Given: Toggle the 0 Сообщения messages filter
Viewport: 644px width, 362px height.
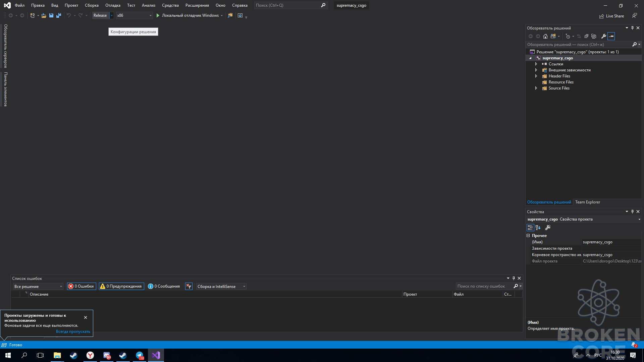Looking at the screenshot, I should (164, 286).
